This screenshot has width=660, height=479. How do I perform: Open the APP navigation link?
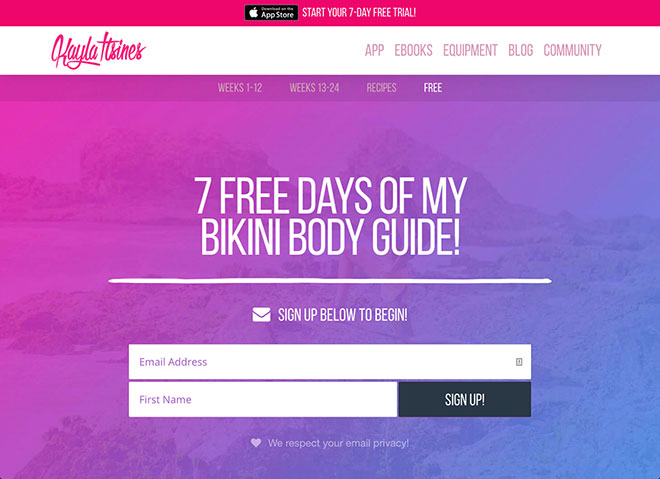[374, 51]
